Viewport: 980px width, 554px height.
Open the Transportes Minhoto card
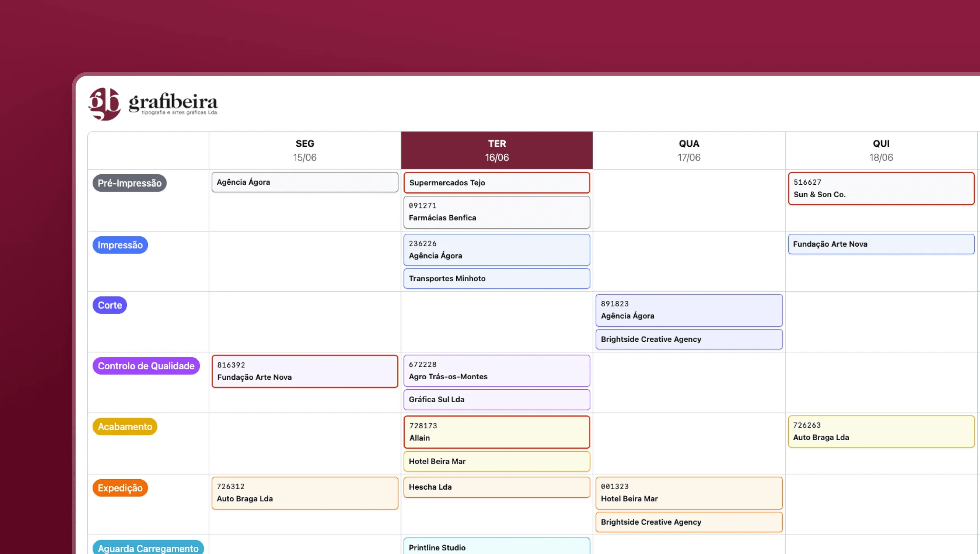click(x=497, y=278)
